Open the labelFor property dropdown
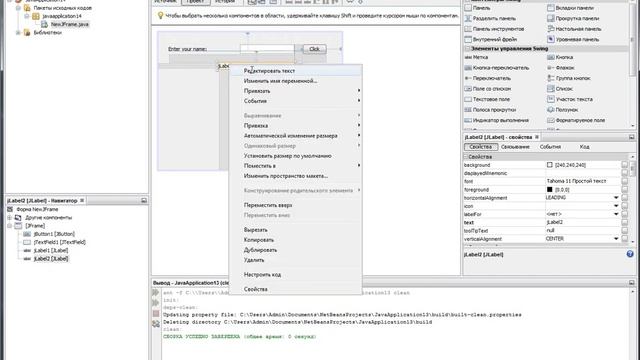640x360 pixels. [x=616, y=214]
